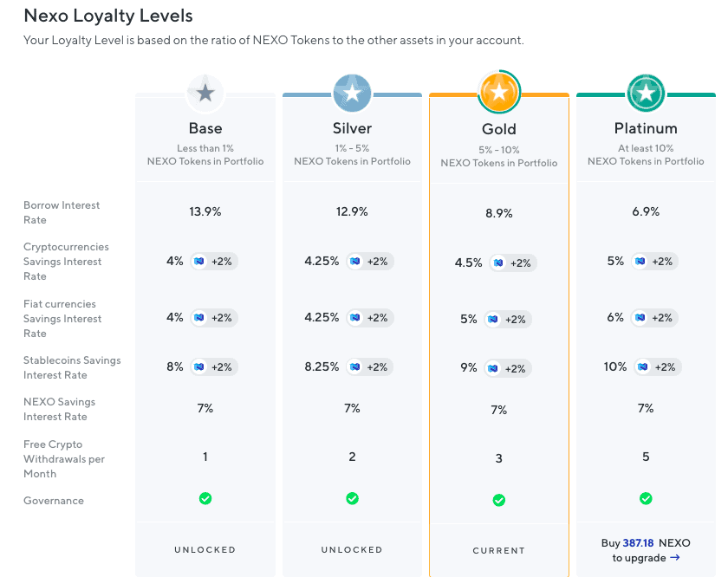Click Gold free withdrawals value 3

pyautogui.click(x=499, y=458)
